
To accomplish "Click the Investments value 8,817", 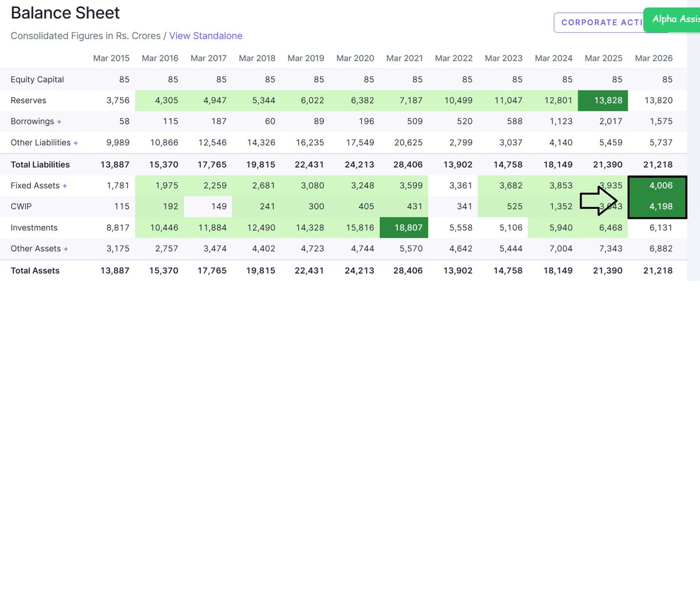I will click(118, 228).
